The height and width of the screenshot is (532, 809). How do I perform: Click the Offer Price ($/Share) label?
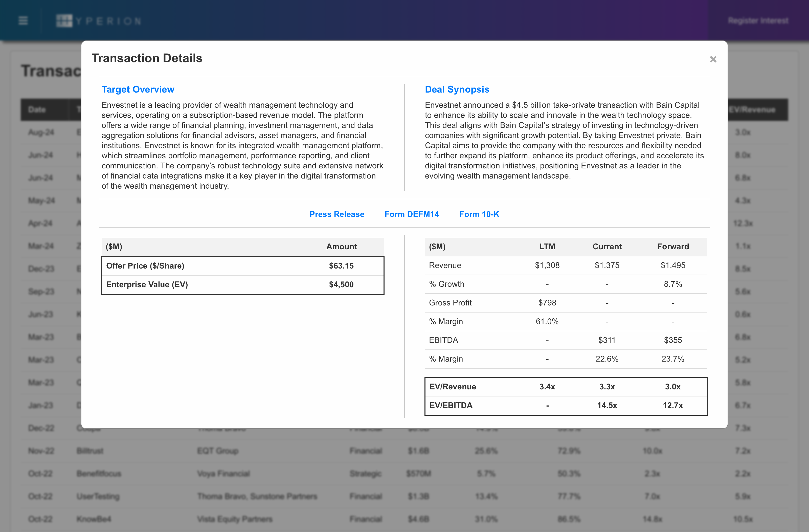(145, 266)
